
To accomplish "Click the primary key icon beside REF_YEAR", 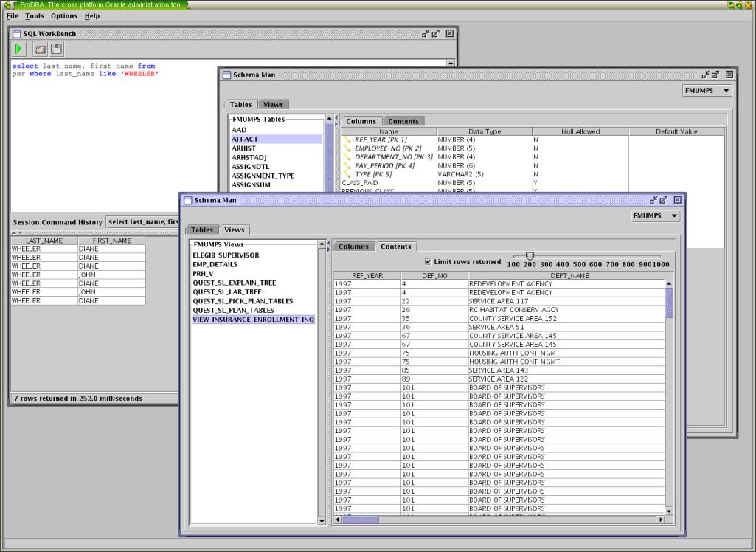I will click(347, 139).
